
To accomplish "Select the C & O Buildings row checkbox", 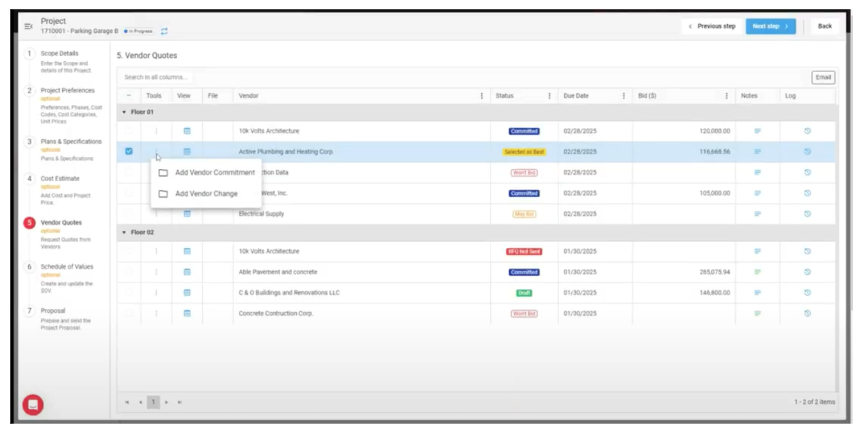I will click(128, 293).
